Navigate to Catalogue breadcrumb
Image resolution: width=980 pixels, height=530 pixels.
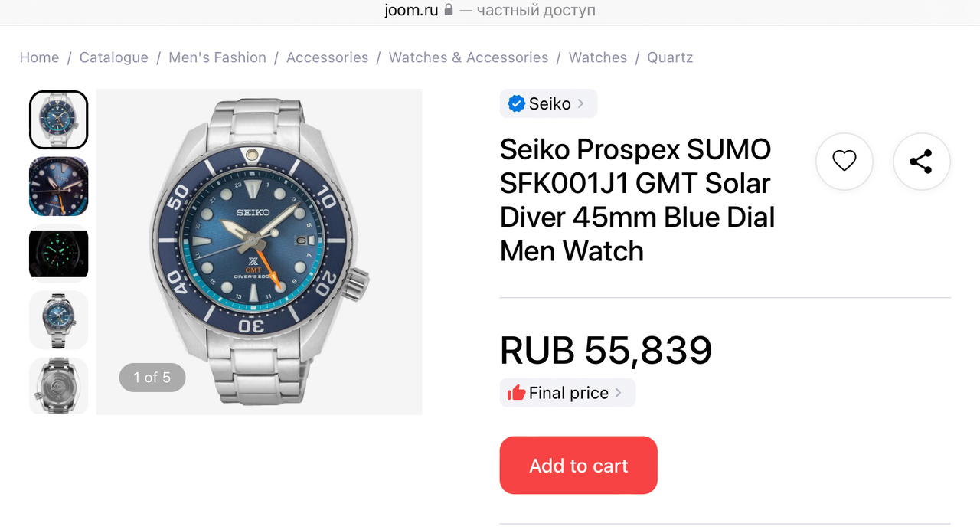pyautogui.click(x=114, y=57)
